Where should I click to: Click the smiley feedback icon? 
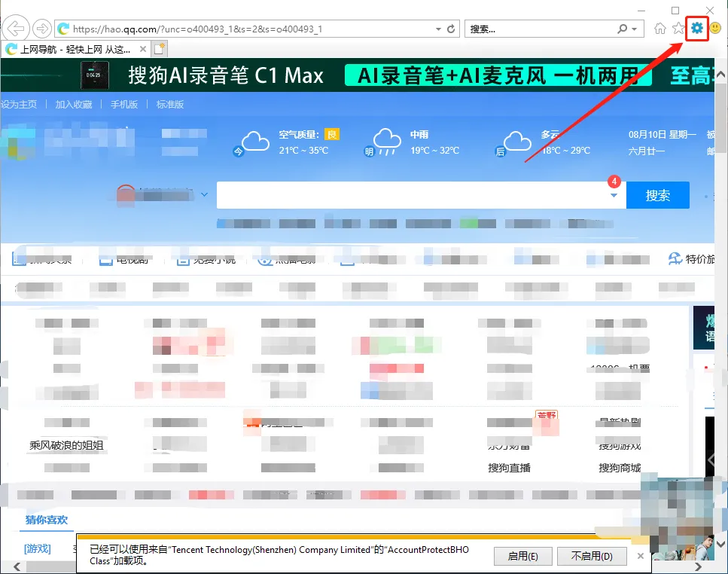tap(715, 29)
